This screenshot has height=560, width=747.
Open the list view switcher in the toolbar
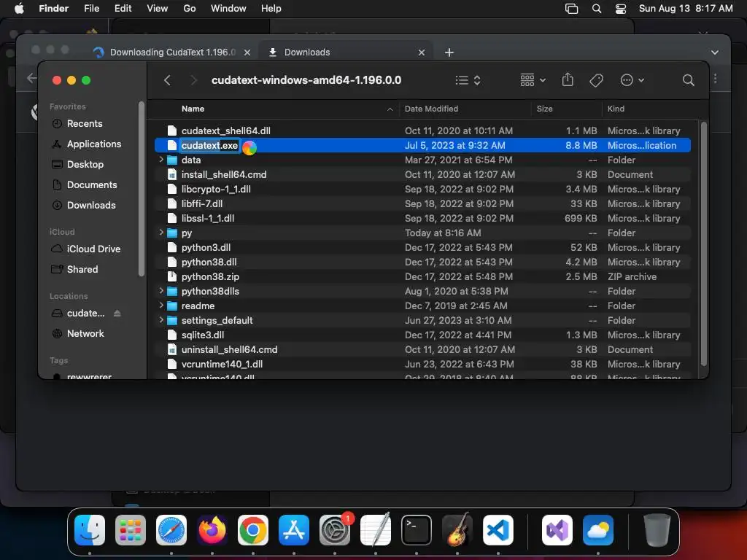tap(468, 80)
